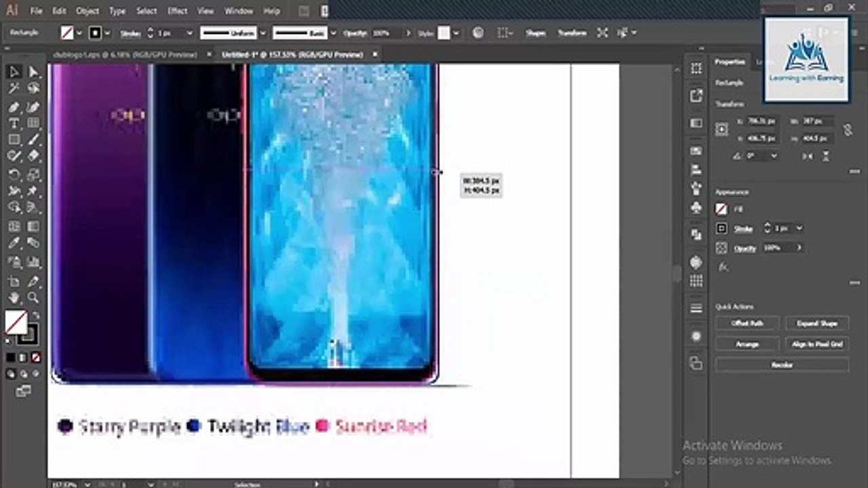
Task: Open the File menu
Action: click(36, 11)
